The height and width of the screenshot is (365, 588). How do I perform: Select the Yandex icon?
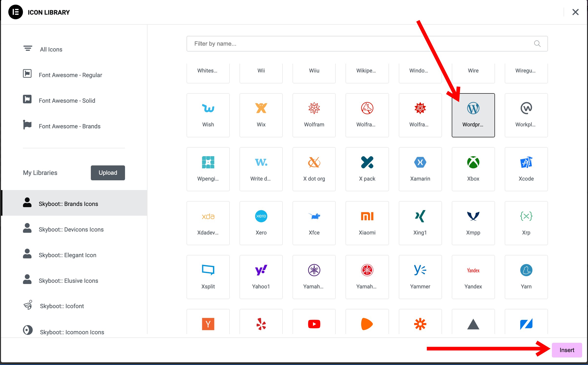[x=473, y=277]
